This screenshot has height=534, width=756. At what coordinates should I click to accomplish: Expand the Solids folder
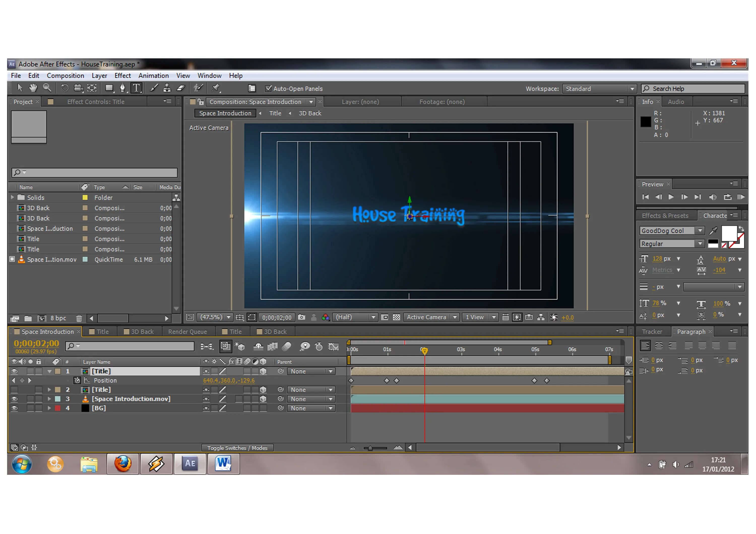pyautogui.click(x=13, y=197)
